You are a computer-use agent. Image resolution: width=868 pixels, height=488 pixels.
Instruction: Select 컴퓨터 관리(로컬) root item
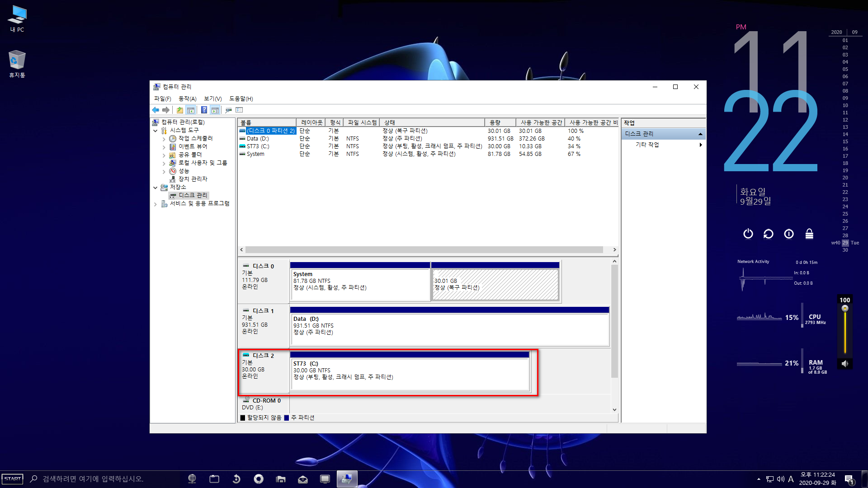coord(183,122)
